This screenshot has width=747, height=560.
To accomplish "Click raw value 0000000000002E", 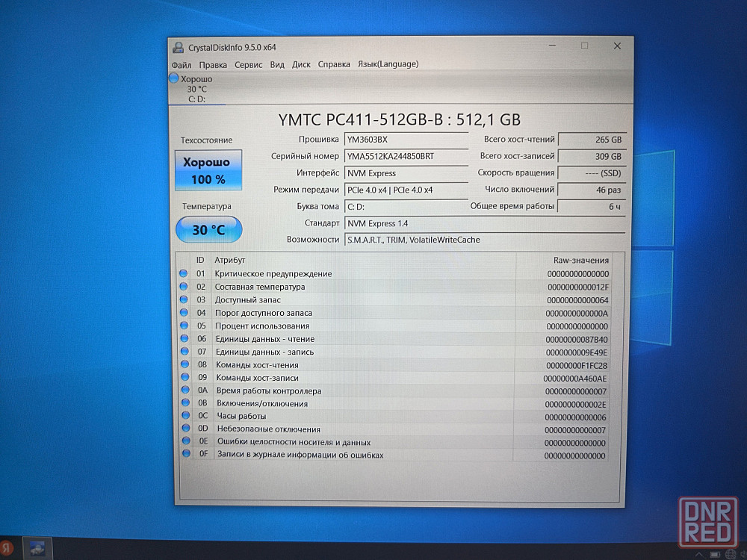I will pos(575,404).
